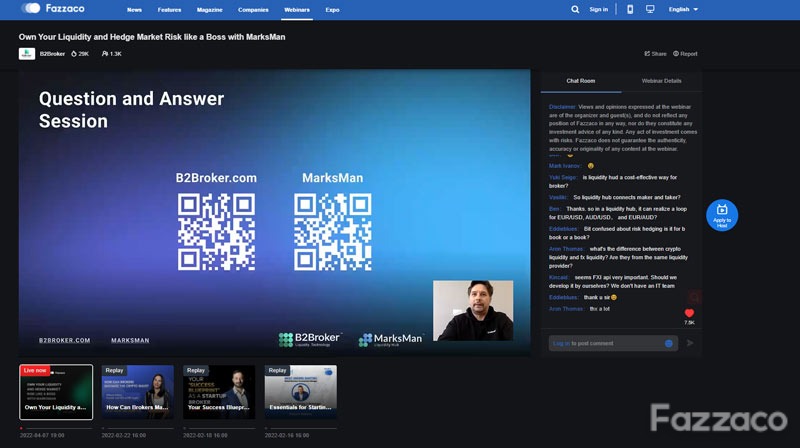
Task: Share this webinar
Action: pos(655,54)
